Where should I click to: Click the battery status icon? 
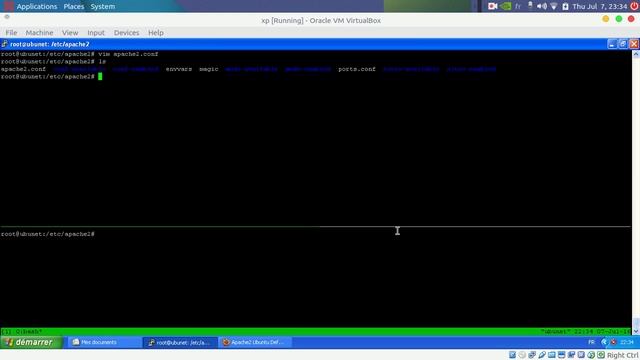pyautogui.click(x=565, y=6)
